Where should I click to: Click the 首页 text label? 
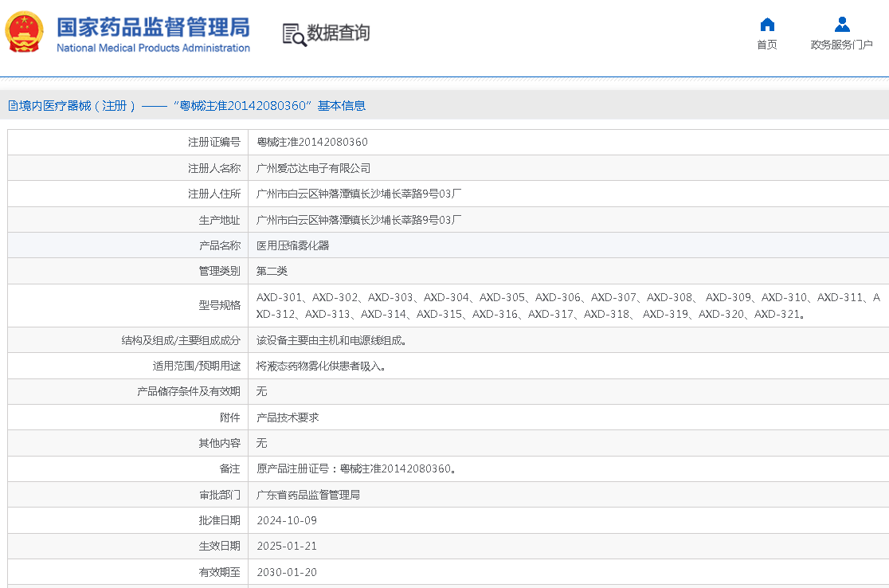pyautogui.click(x=767, y=45)
